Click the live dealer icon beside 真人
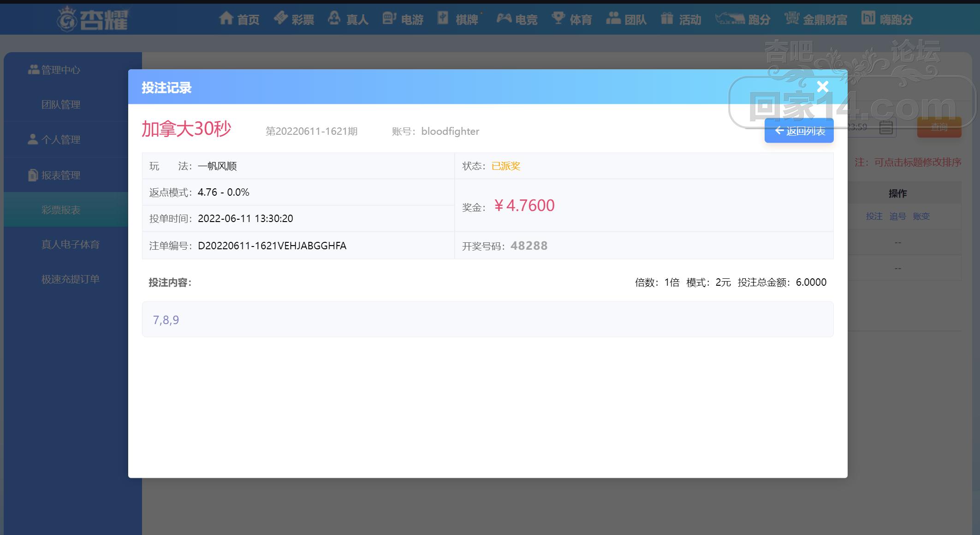 [x=334, y=18]
